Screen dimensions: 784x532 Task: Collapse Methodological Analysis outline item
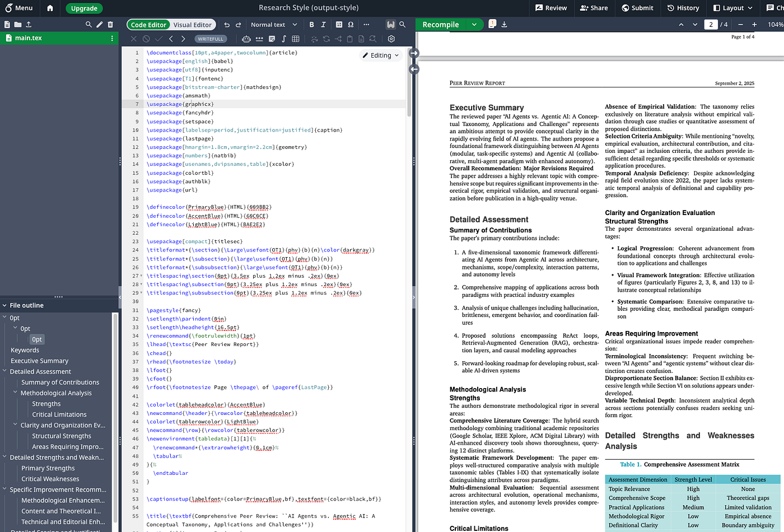[x=15, y=393]
